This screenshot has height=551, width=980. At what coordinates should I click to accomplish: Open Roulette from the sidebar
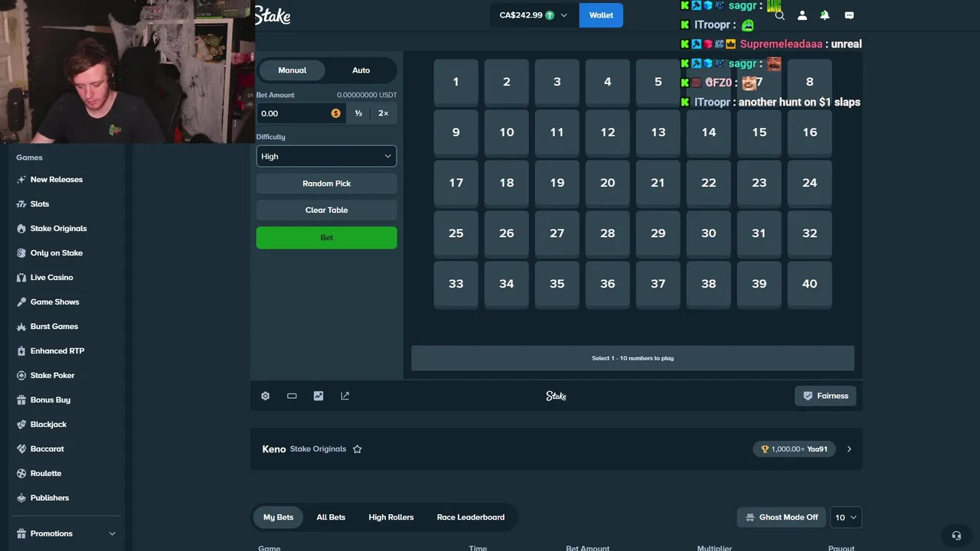tap(45, 473)
